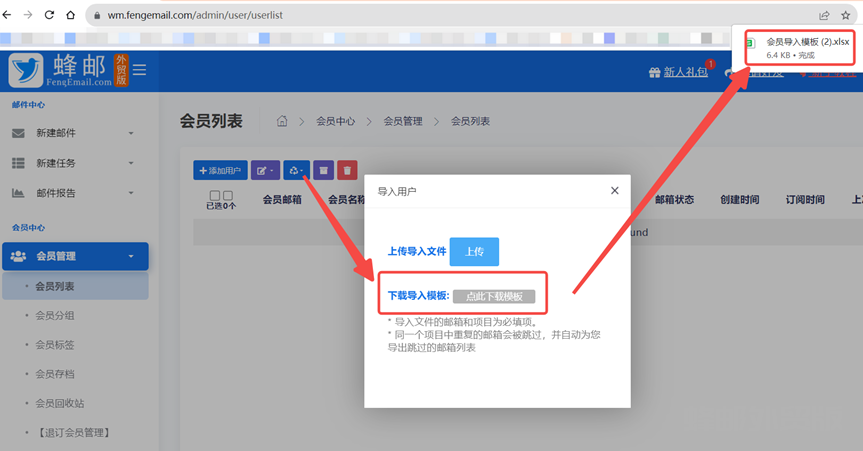
Task: Click the purple archive icon button
Action: coord(323,171)
